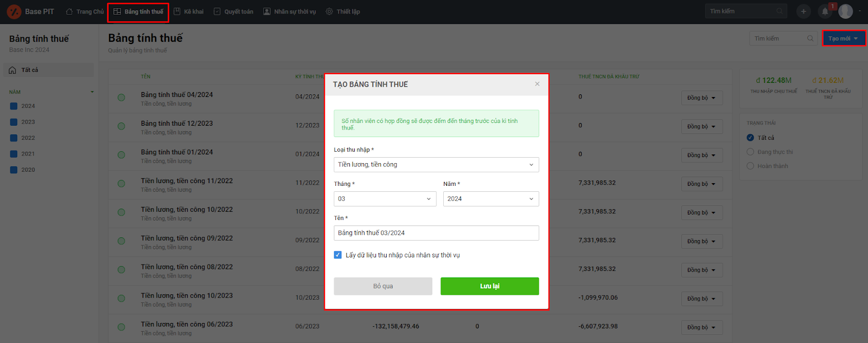The width and height of the screenshot is (868, 343).
Task: Click the home icon beside Tất cả
Action: click(12, 70)
